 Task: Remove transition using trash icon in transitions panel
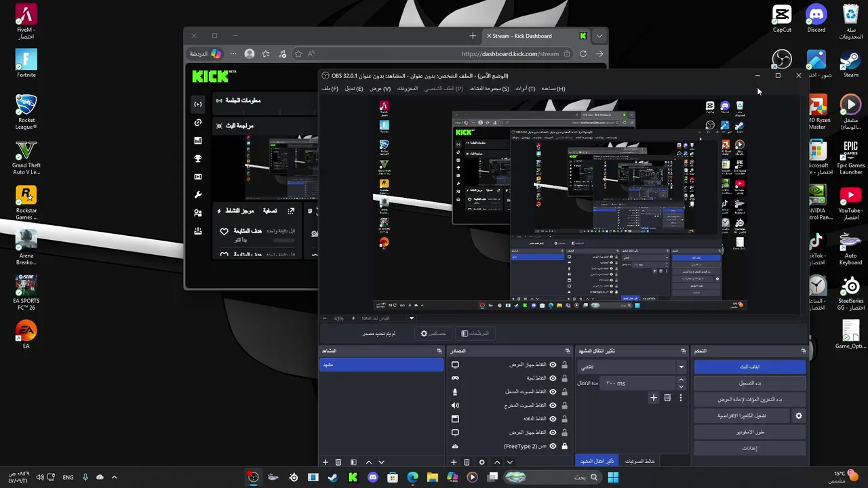667,398
